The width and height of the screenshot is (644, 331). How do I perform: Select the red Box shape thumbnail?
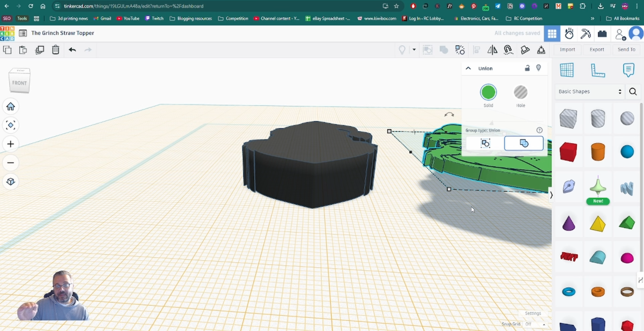point(568,152)
